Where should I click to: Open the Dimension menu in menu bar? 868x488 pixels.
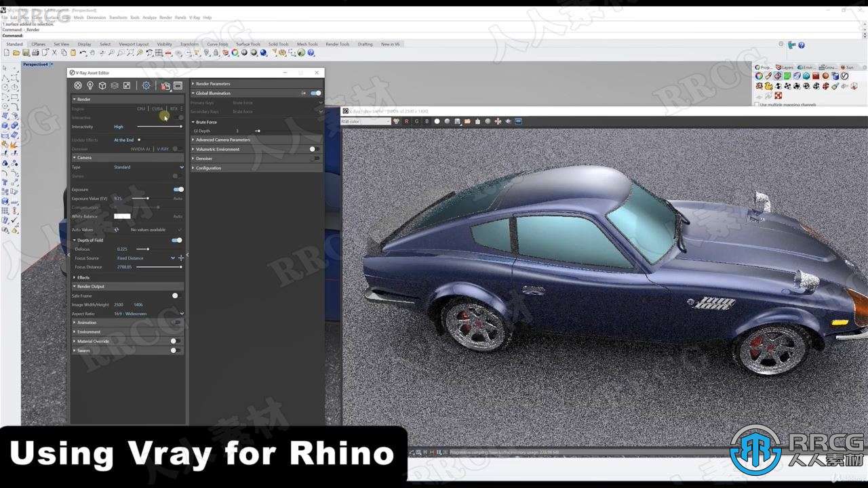[x=96, y=18]
